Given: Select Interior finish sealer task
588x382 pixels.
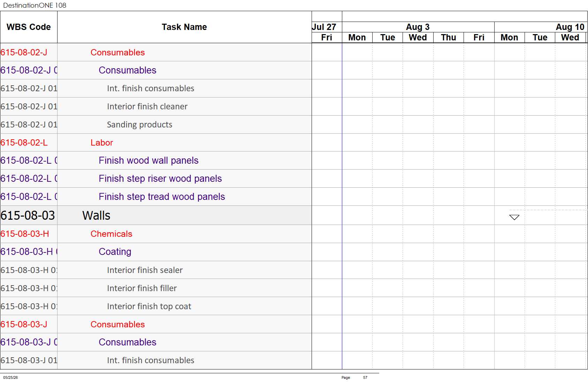Looking at the screenshot, I should (x=145, y=270).
